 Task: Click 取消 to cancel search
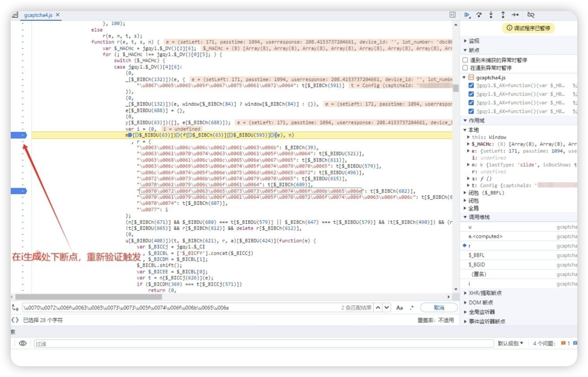(439, 308)
